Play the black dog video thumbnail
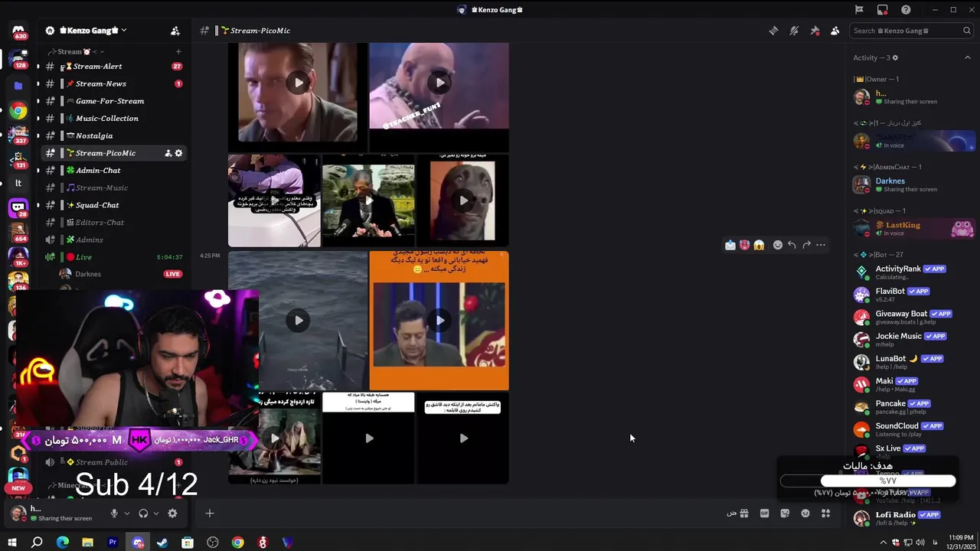 click(x=463, y=201)
